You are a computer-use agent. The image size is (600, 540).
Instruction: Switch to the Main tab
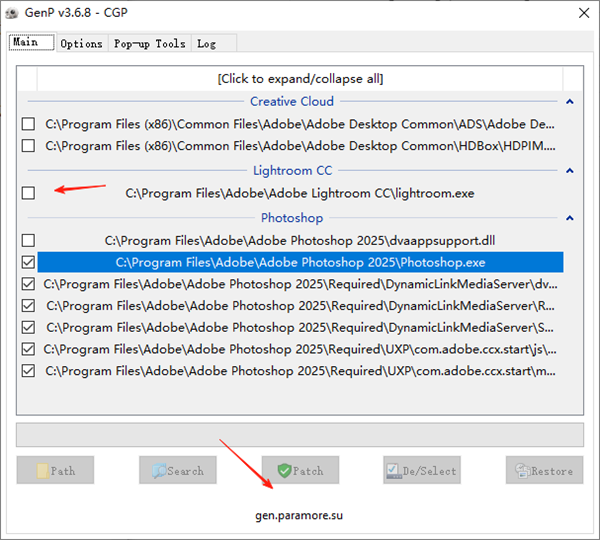[x=31, y=42]
